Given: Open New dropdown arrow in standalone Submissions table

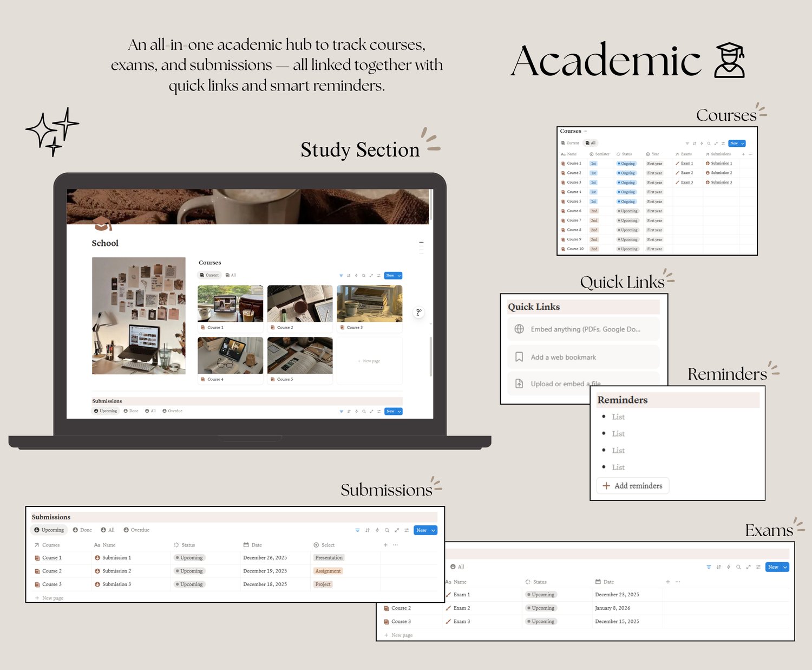Looking at the screenshot, I should click(x=433, y=530).
